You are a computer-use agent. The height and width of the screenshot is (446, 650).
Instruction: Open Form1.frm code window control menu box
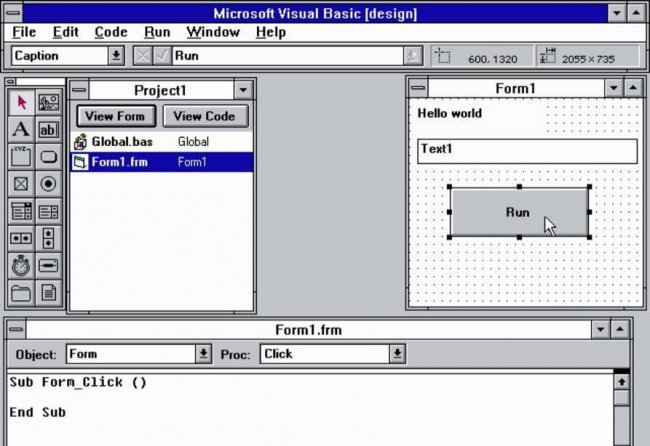click(x=16, y=330)
